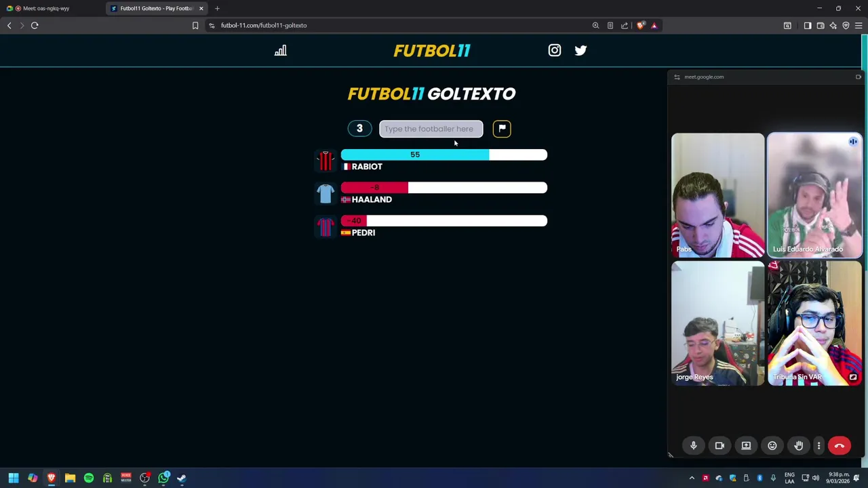
Task: Reload the current page
Action: point(35,25)
